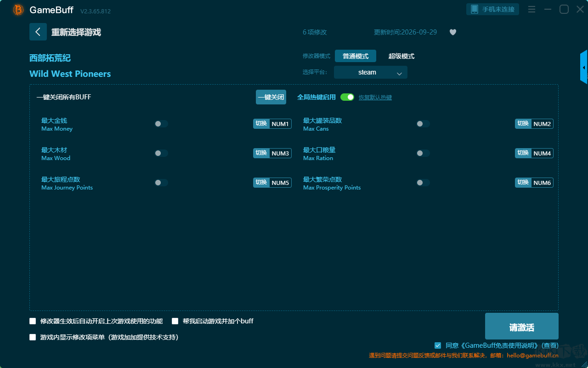Click the hello@gamebuff.cn support email text

(x=532, y=356)
